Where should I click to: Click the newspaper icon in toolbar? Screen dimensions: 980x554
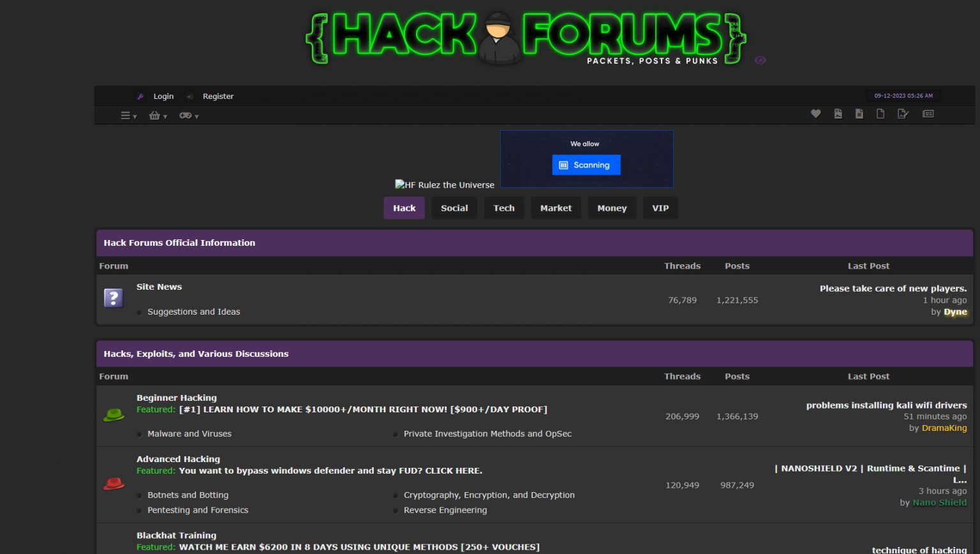tap(928, 114)
